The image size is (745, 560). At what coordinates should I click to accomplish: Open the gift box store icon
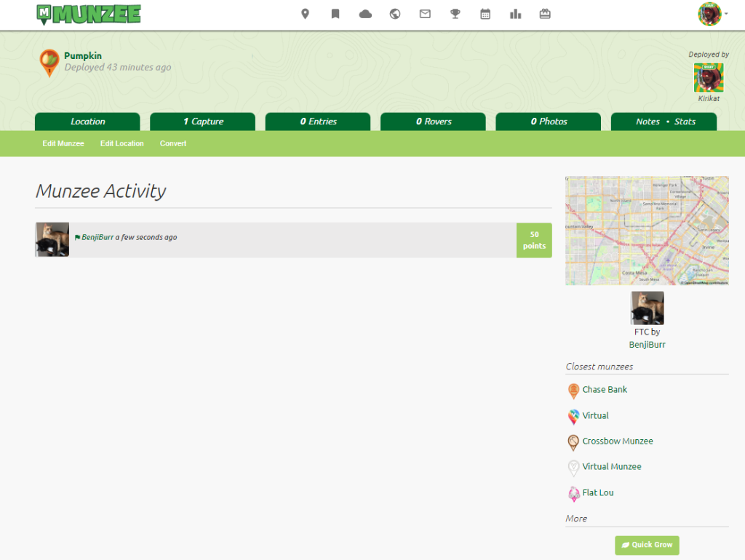coord(545,14)
